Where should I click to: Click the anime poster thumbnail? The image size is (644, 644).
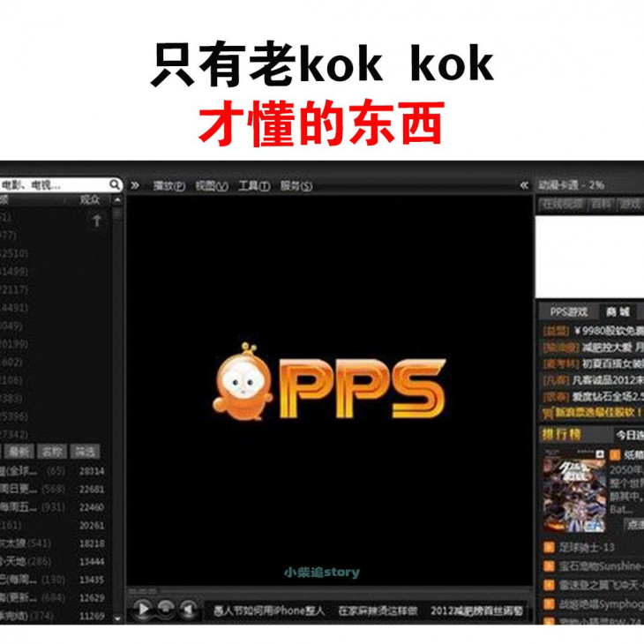point(574,490)
